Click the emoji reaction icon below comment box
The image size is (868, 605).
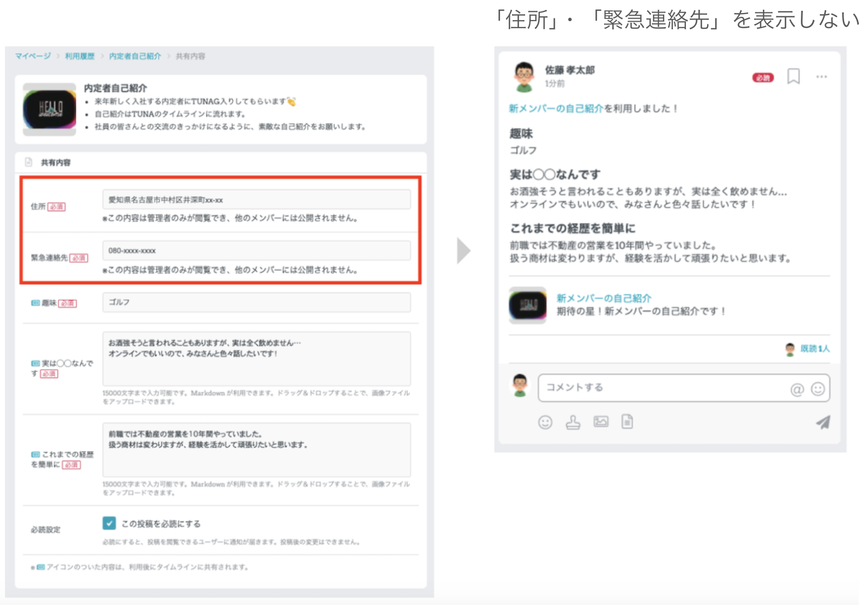coord(545,422)
